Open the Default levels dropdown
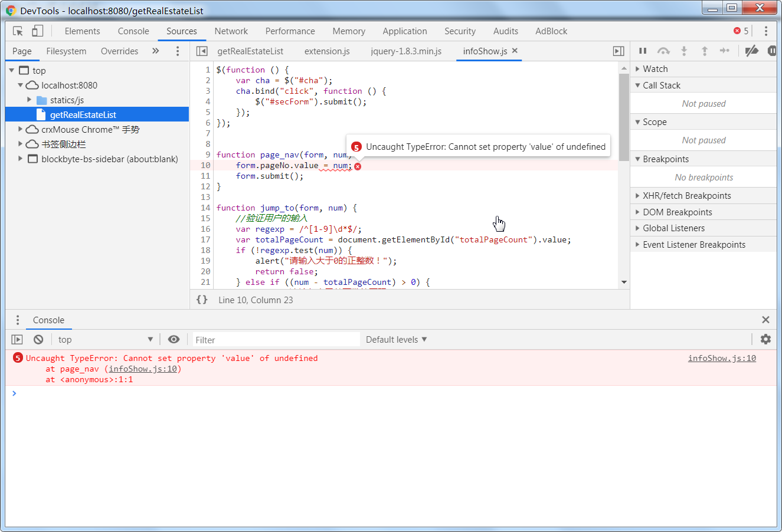782x532 pixels. click(396, 340)
